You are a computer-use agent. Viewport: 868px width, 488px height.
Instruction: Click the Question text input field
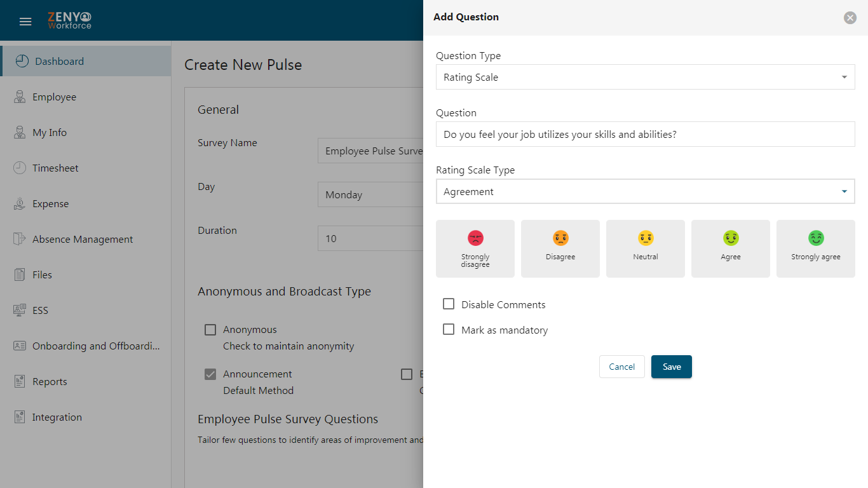tap(646, 134)
